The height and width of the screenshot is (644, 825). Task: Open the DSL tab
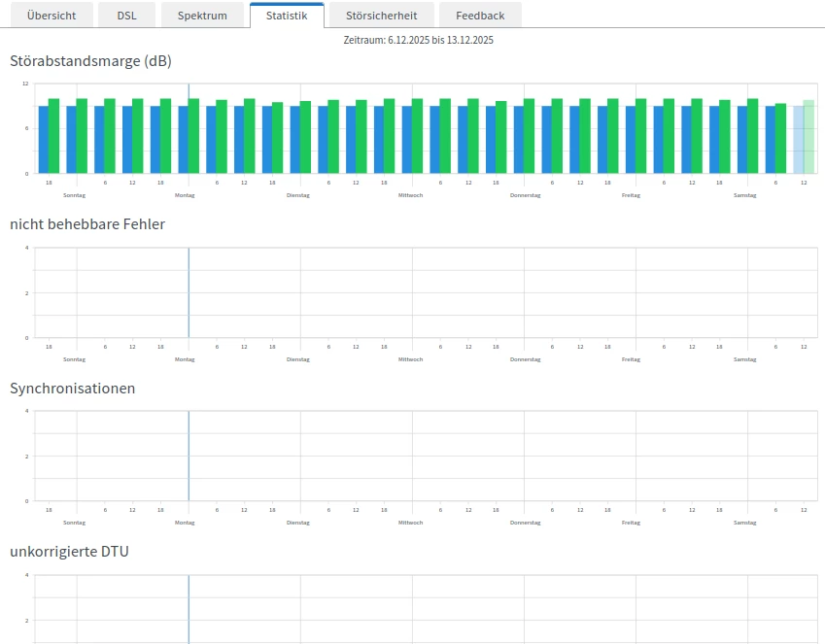(x=126, y=16)
